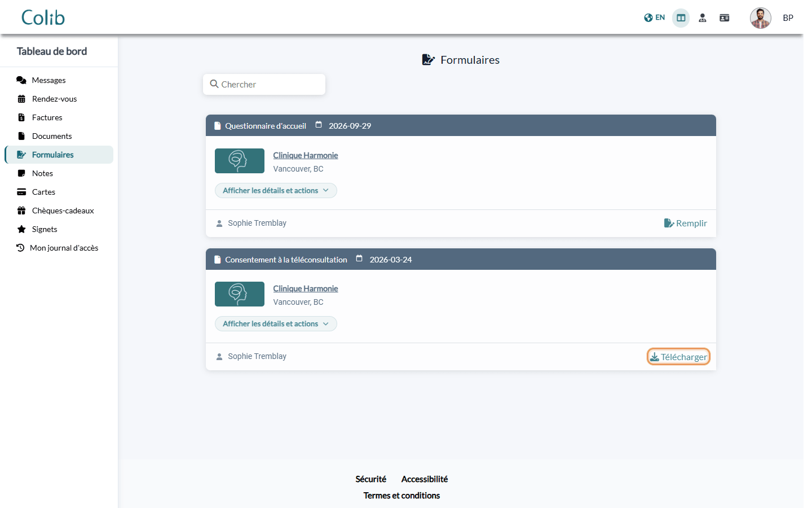Click the Chercher search field

click(264, 84)
